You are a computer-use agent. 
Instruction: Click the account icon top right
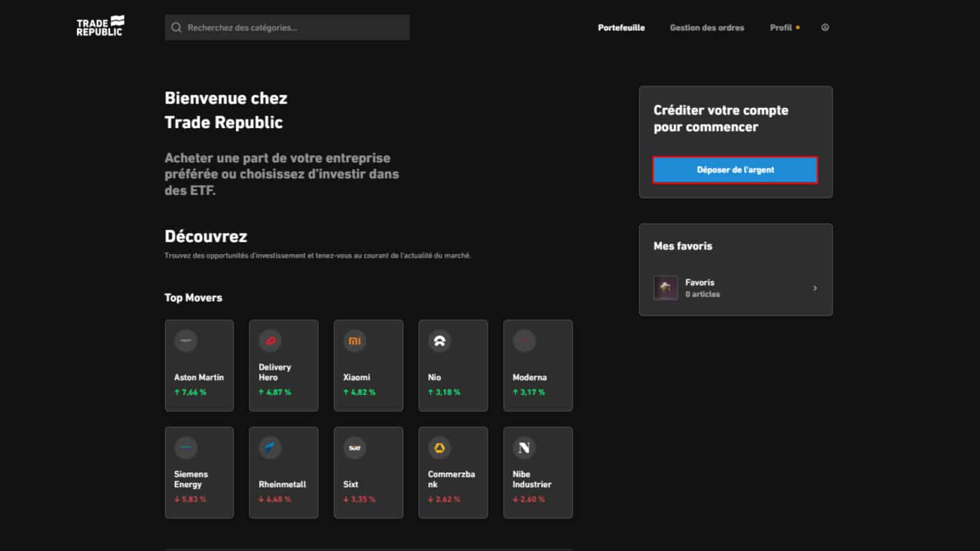(825, 28)
